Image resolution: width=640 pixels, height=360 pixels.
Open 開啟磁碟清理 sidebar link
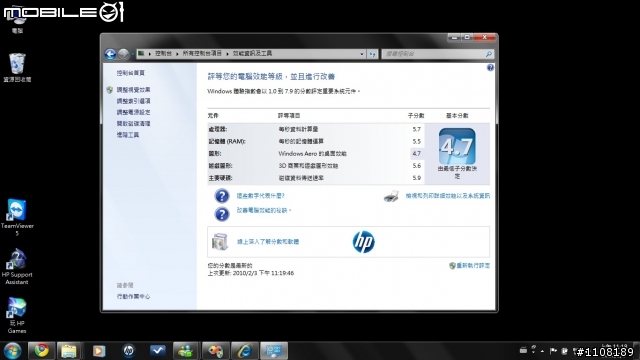(x=133, y=123)
